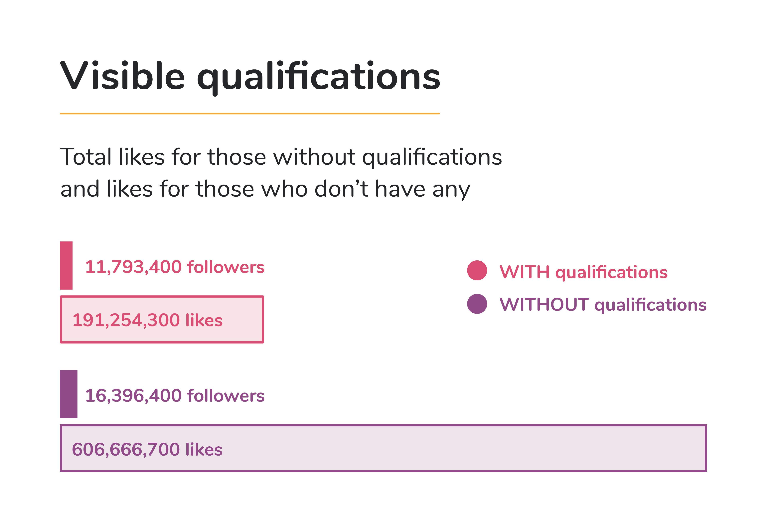The height and width of the screenshot is (532, 767).
Task: Click the pink word "followers"
Action: pos(226,267)
